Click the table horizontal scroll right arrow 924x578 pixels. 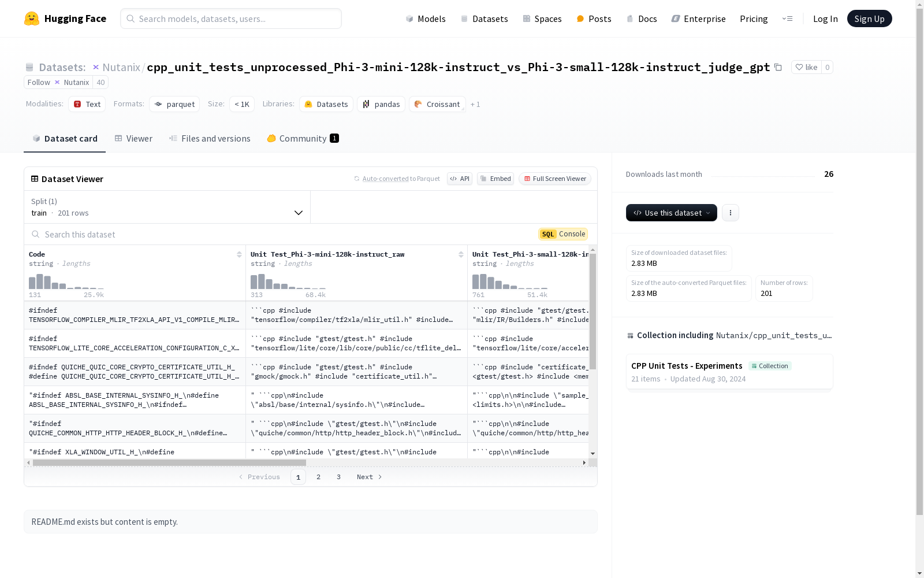(584, 462)
